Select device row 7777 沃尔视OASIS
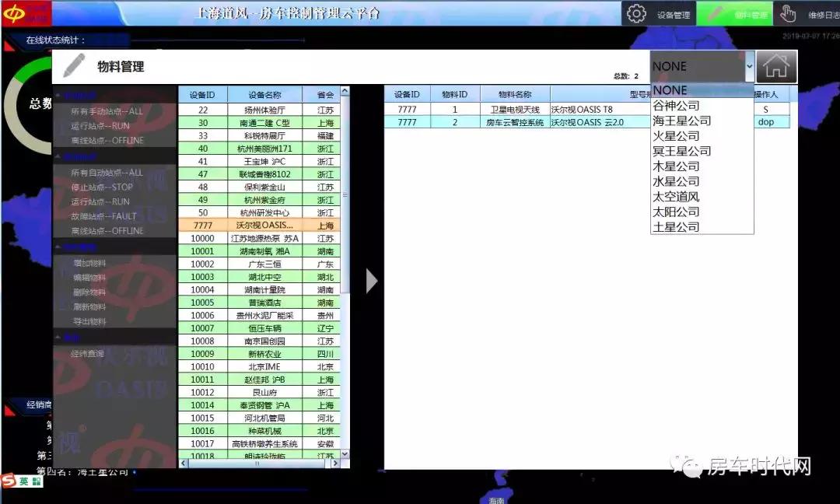840x504 pixels. click(259, 226)
